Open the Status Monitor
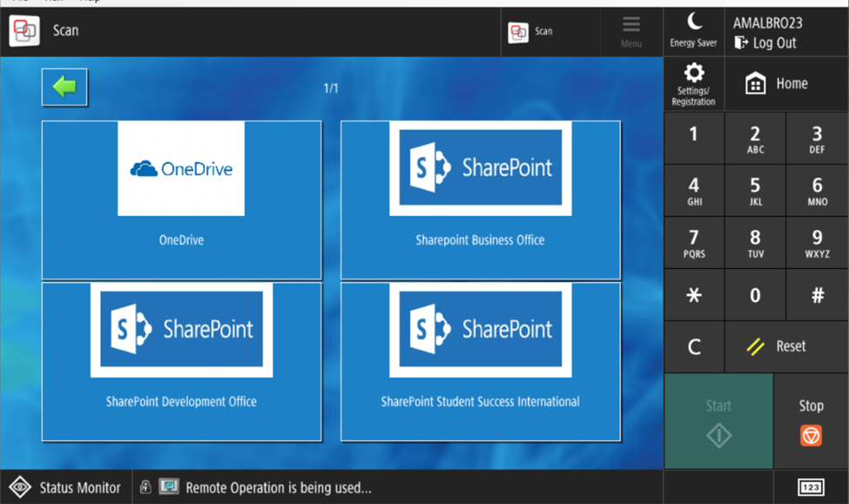Screen dimensions: 849x504 tap(65, 487)
